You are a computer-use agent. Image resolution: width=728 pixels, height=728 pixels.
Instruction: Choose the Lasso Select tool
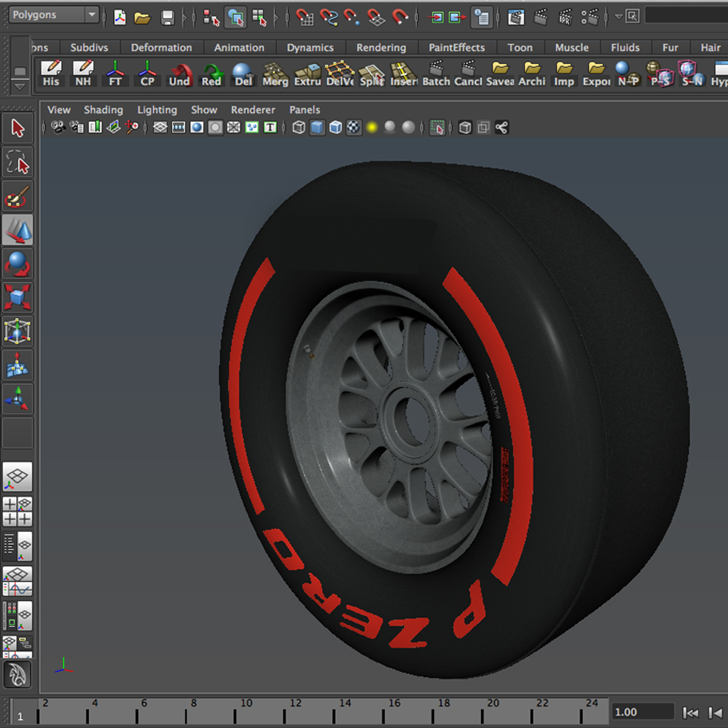click(18, 163)
